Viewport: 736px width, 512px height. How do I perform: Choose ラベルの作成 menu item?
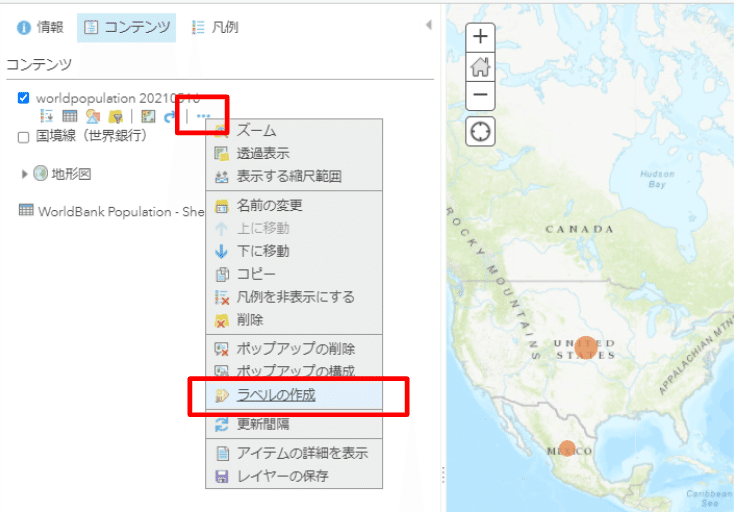click(x=294, y=395)
